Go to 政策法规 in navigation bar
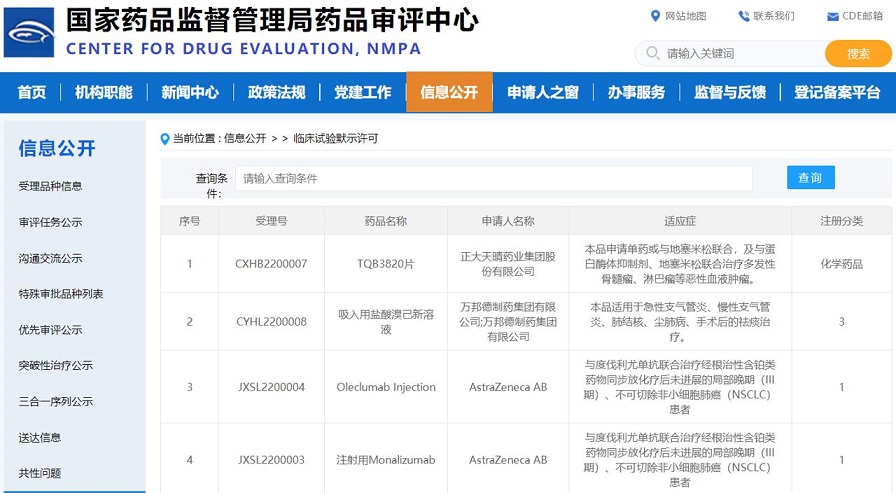This screenshot has height=493, width=896. click(276, 92)
